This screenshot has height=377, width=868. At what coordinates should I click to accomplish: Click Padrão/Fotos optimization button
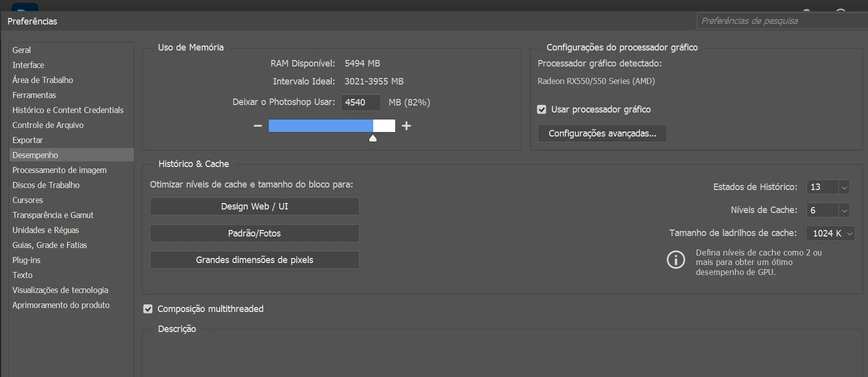255,233
